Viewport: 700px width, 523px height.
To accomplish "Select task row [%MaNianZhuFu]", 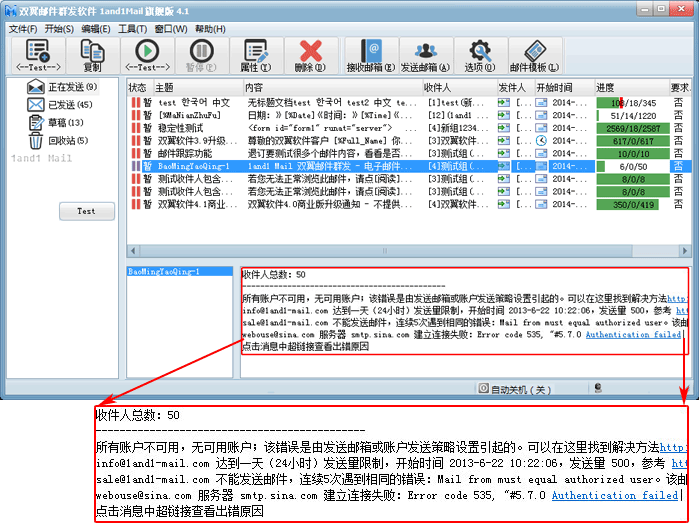I will pyautogui.click(x=409, y=115).
